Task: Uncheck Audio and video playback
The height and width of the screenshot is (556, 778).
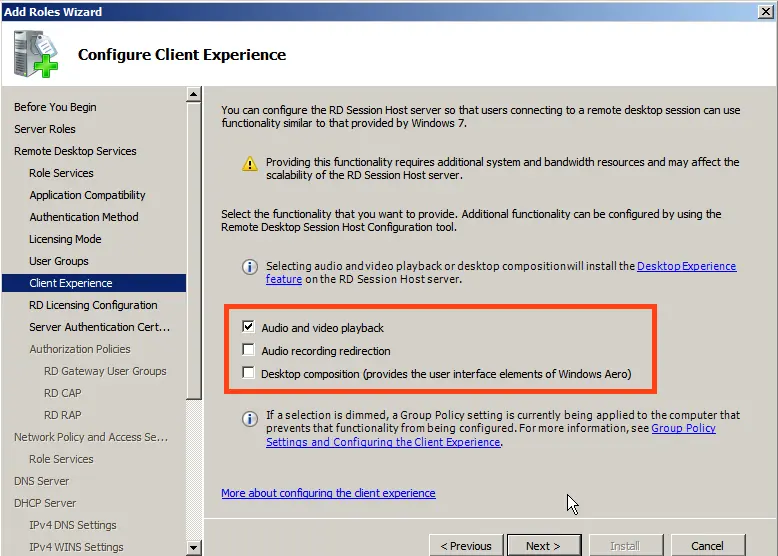Action: coord(248,327)
